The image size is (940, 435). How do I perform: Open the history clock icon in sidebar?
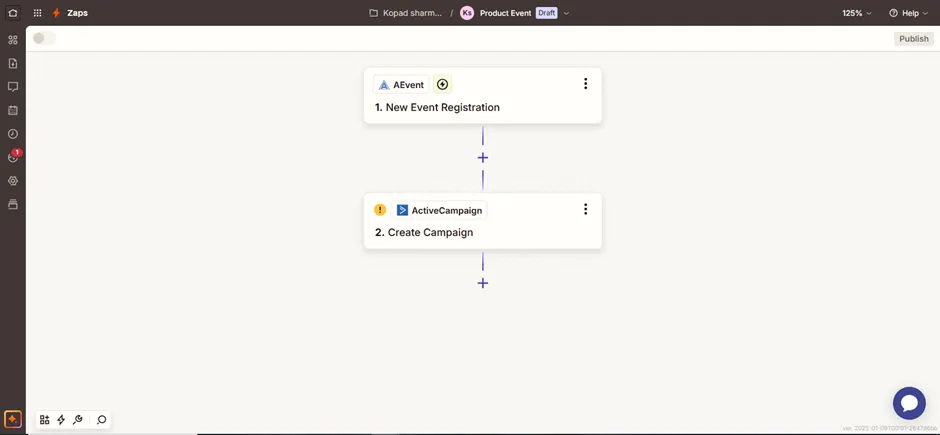(13, 134)
